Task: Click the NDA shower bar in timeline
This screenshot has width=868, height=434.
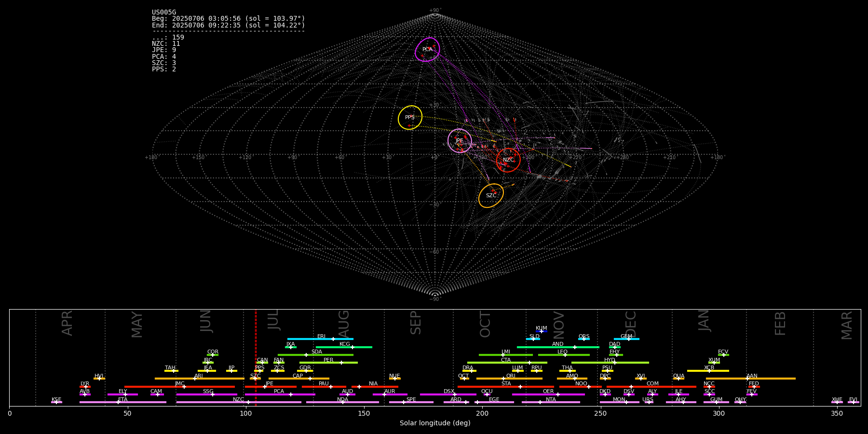Action: pos(342,402)
